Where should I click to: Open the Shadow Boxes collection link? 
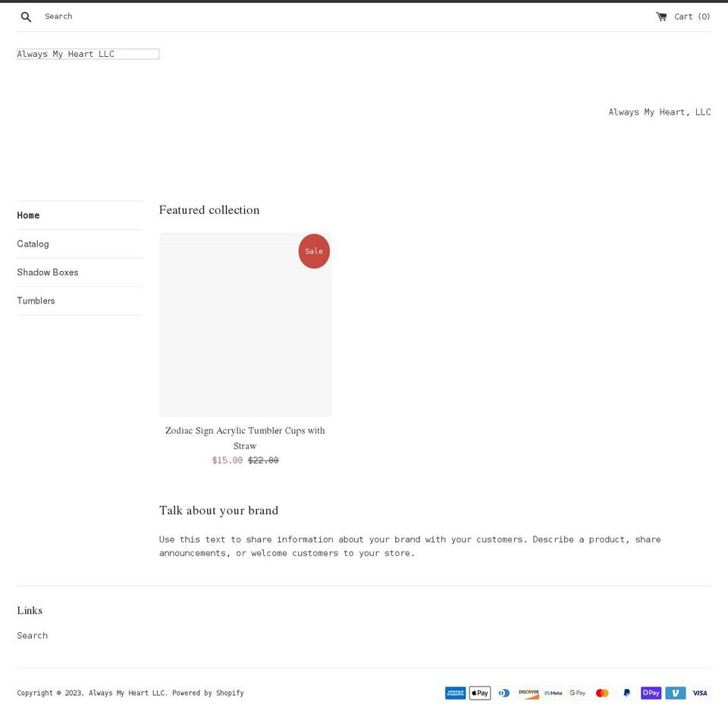pyautogui.click(x=48, y=272)
